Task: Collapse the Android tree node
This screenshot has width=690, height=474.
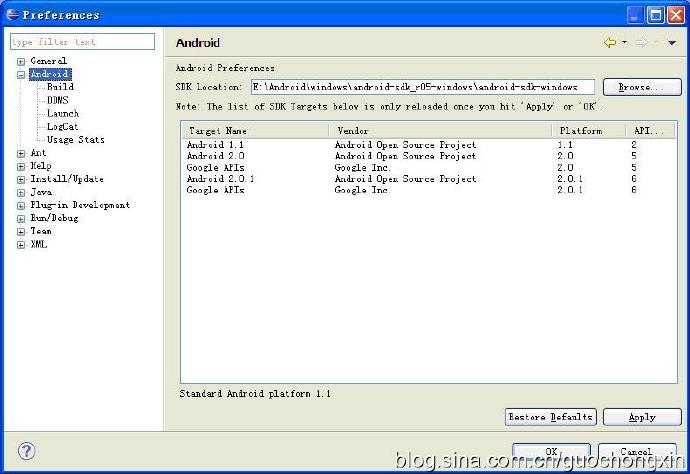Action: click(21, 75)
